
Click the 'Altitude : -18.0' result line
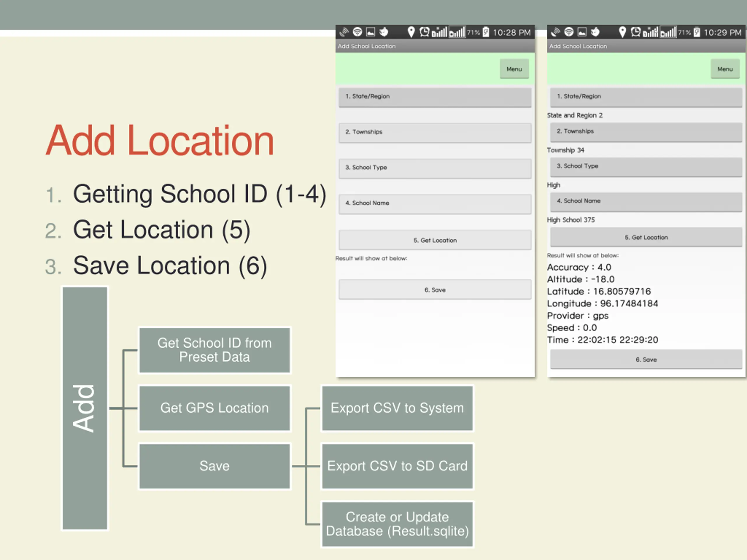pos(581,279)
